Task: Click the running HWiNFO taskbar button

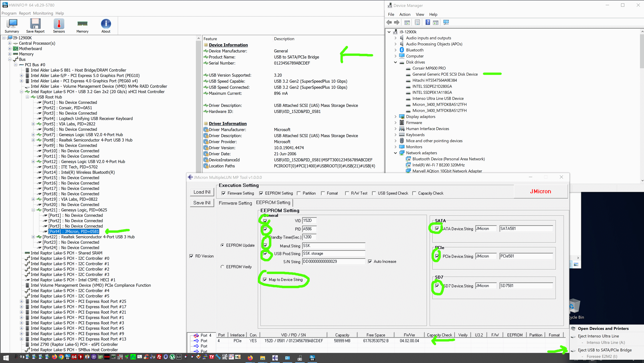Action: [x=312, y=358]
